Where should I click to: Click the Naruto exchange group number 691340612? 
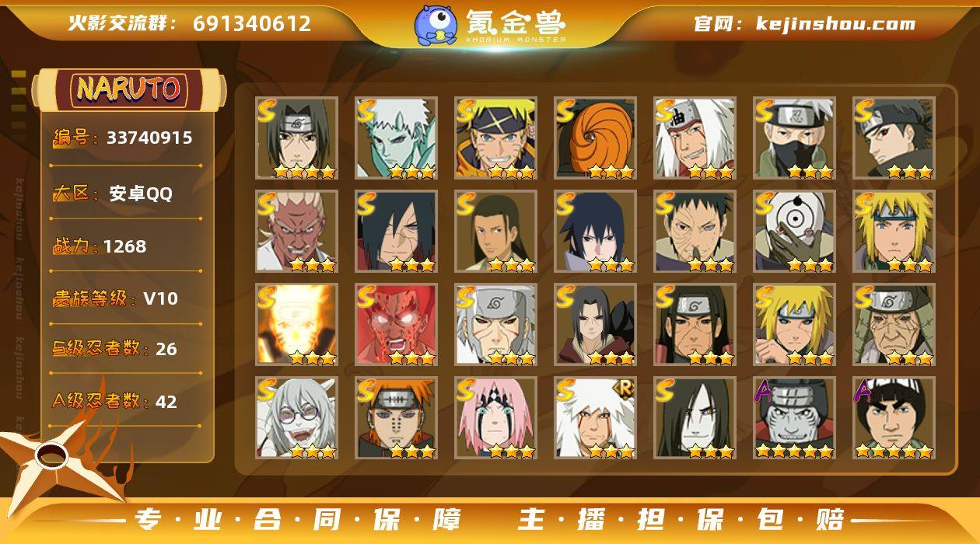251,24
